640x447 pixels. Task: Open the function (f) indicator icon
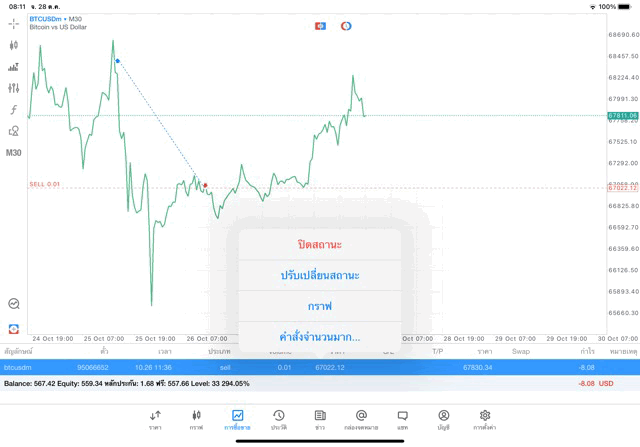pyautogui.click(x=14, y=110)
